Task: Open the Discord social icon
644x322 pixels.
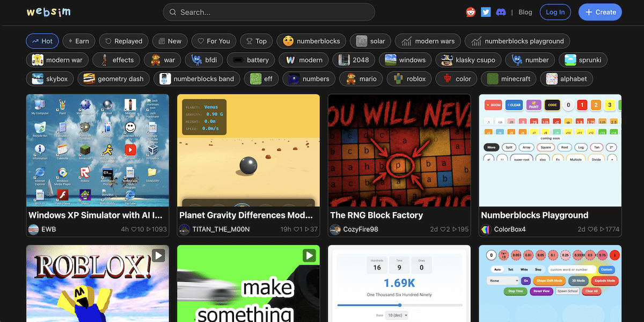Action: pyautogui.click(x=501, y=12)
